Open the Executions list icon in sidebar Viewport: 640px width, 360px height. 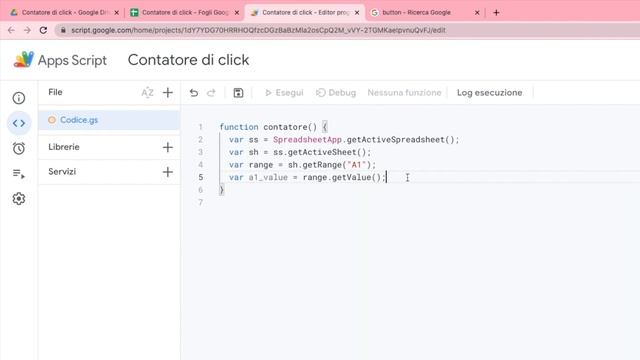(x=19, y=174)
